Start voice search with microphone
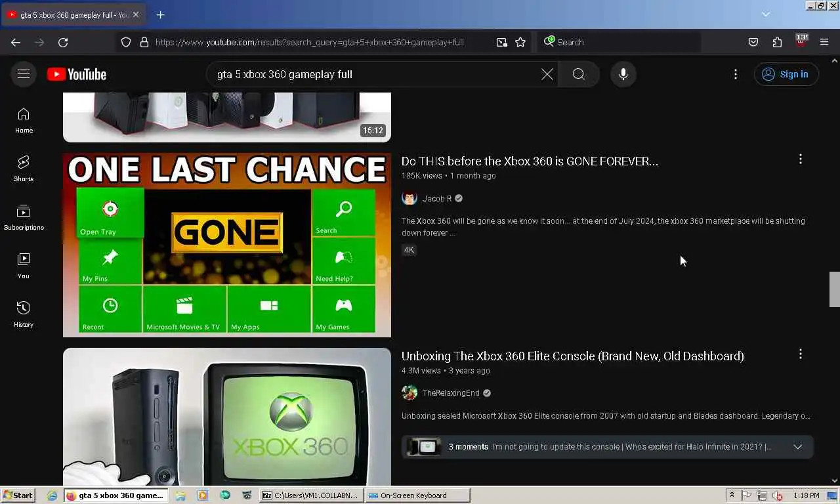 pos(623,74)
